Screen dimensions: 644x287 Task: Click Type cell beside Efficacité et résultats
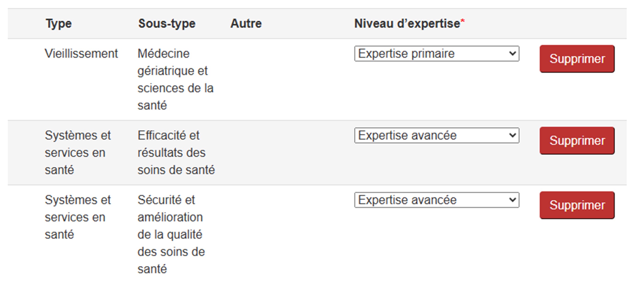[x=77, y=153]
